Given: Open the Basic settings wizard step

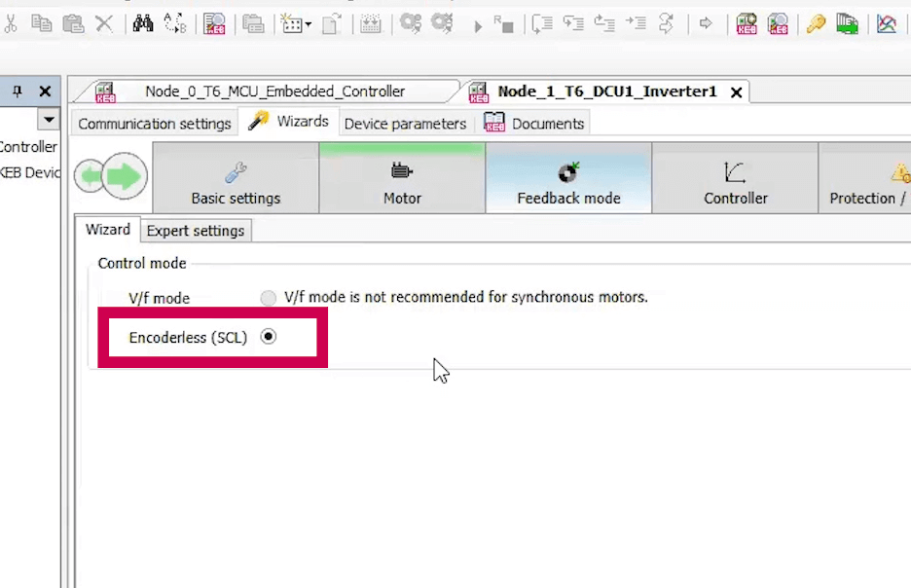Looking at the screenshot, I should coord(236,178).
